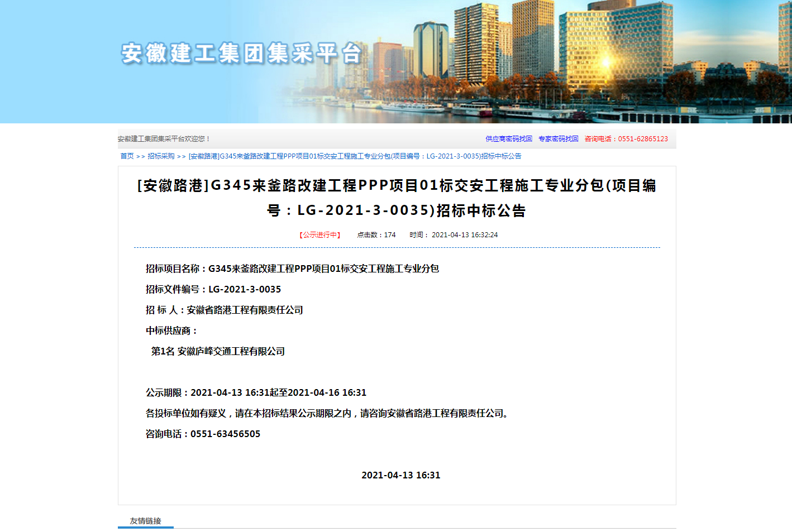Click the welcome text 安徽建工集团集采平台欢迎您
This screenshot has height=532, width=792.
[x=164, y=139]
